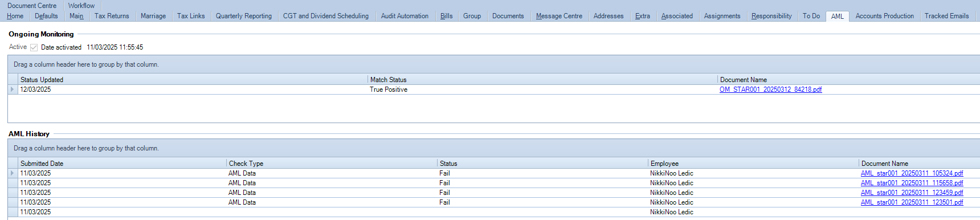Sort by Employee column header

753,164
